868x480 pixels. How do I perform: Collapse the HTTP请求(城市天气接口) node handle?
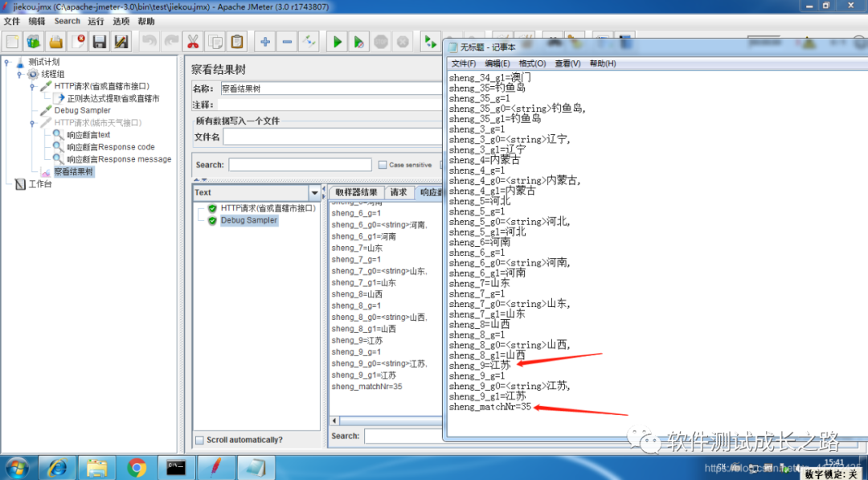coord(32,123)
